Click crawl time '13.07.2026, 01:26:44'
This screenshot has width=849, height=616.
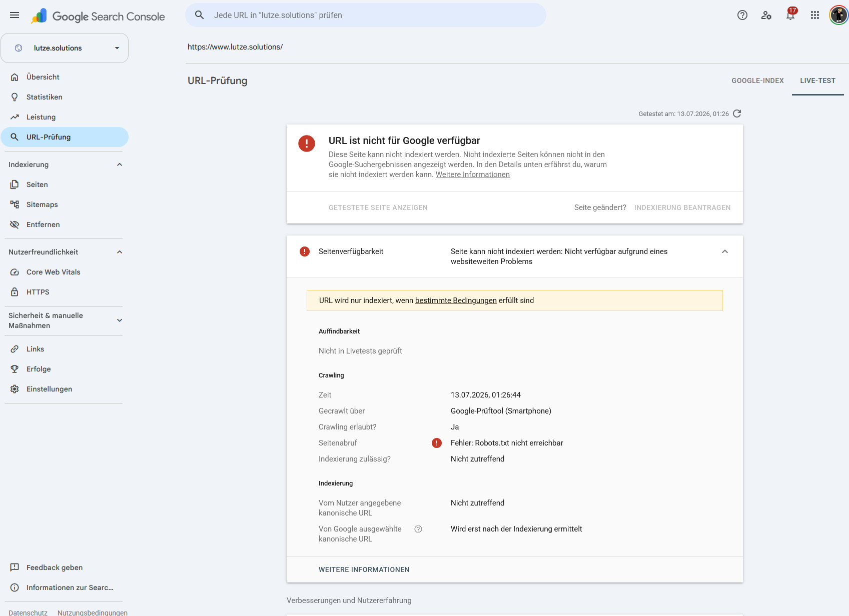pyautogui.click(x=486, y=395)
